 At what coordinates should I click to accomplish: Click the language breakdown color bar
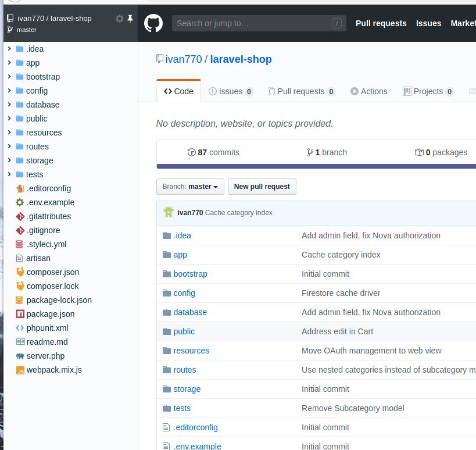[316, 166]
